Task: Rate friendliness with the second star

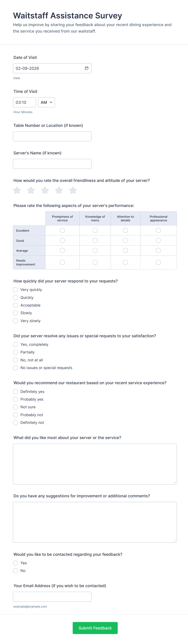Action: [31, 190]
